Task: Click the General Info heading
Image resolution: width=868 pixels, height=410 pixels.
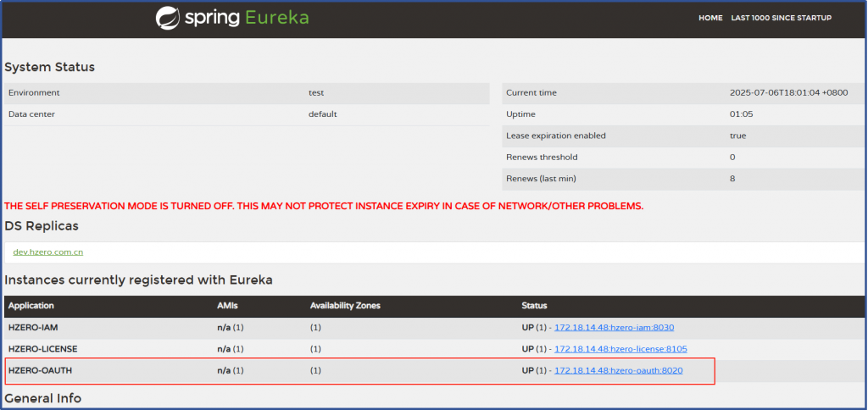Action: tap(43, 398)
